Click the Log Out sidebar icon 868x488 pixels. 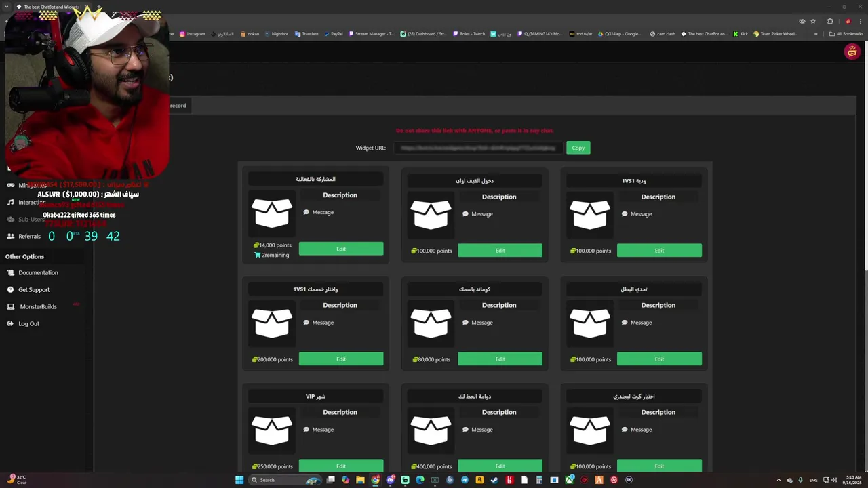10,323
